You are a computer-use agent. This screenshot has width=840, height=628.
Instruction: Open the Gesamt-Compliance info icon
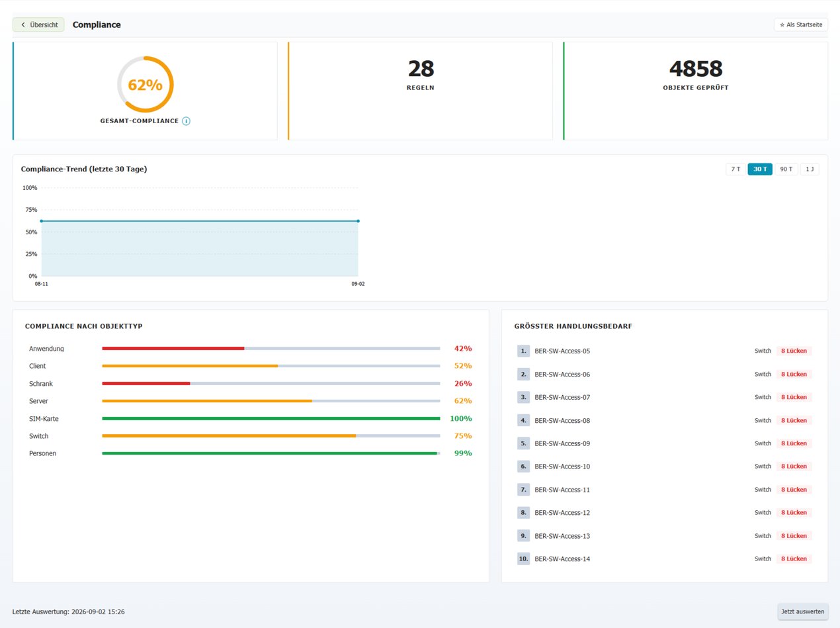coord(186,121)
